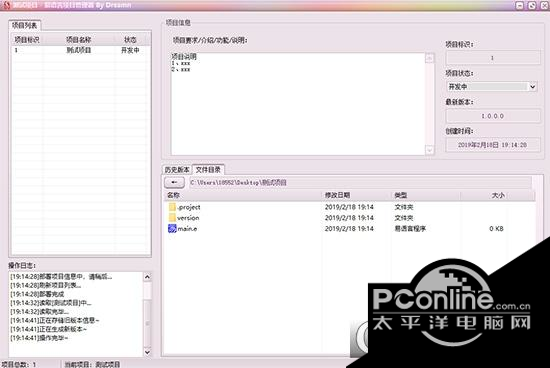Screen dimensions: 550x368
Task: Click 开发中 status cell in project list
Action: (130, 50)
